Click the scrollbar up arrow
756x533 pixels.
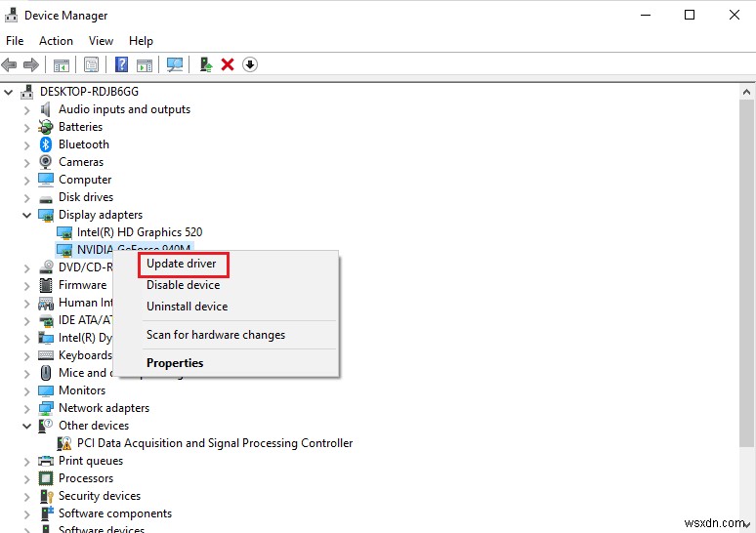click(x=746, y=92)
